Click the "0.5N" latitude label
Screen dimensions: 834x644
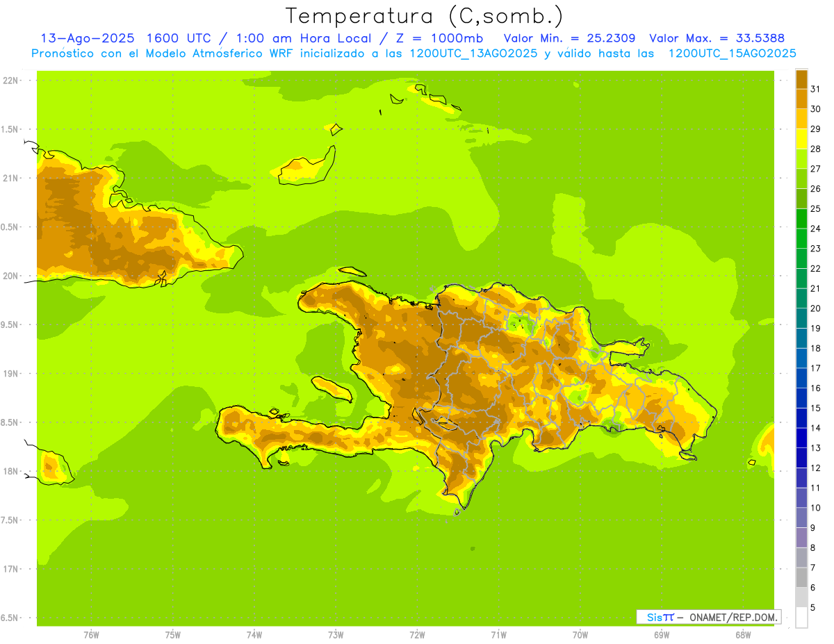[x=10, y=227]
